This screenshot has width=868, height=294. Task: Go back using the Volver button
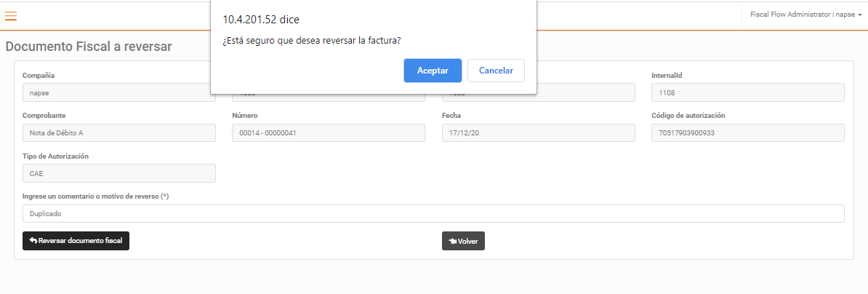click(463, 241)
